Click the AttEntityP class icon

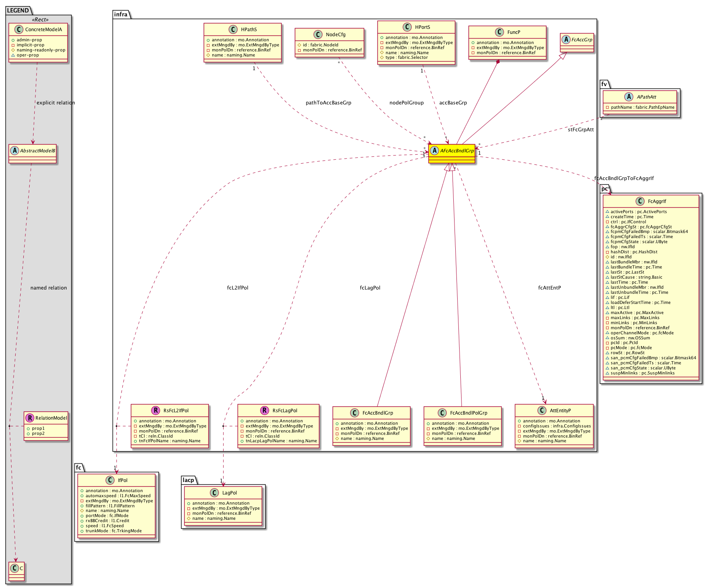(x=542, y=410)
